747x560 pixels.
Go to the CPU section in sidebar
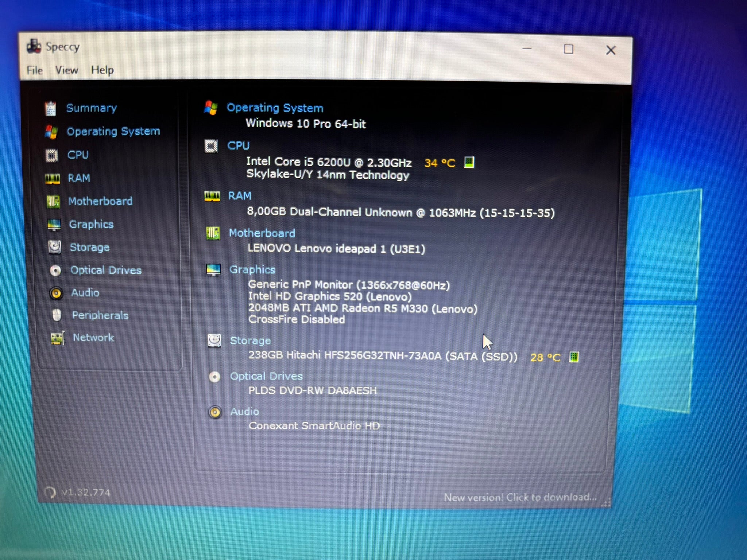click(x=78, y=155)
